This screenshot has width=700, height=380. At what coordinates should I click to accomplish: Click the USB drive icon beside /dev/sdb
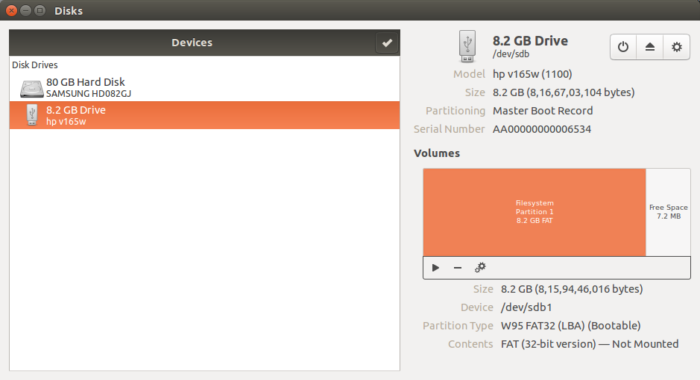click(467, 46)
